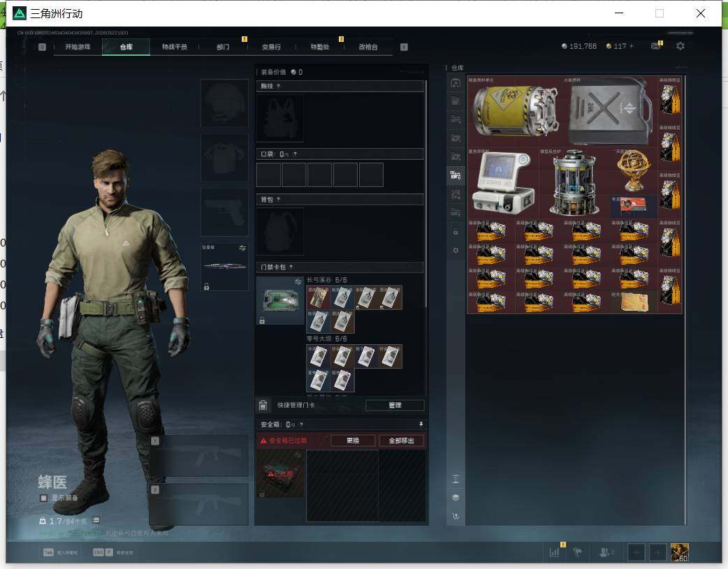Open the friends icon in bottom bar
Screen dimensions: 728x569
click(605, 552)
